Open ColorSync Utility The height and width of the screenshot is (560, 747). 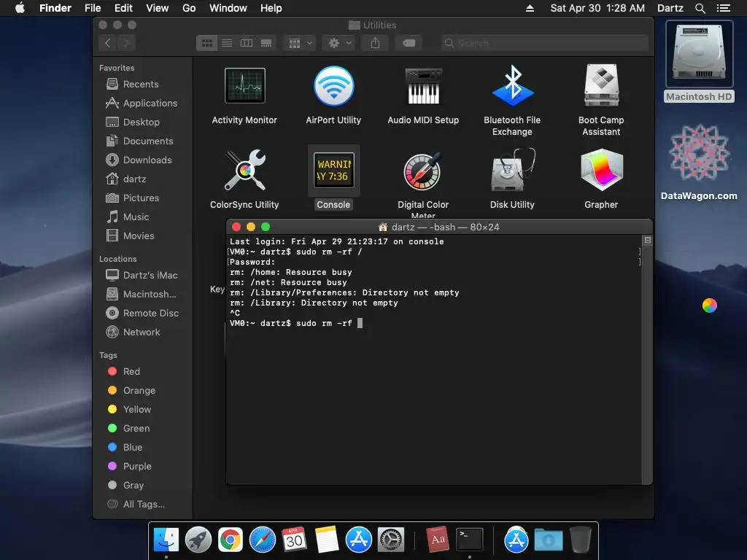coord(244,170)
